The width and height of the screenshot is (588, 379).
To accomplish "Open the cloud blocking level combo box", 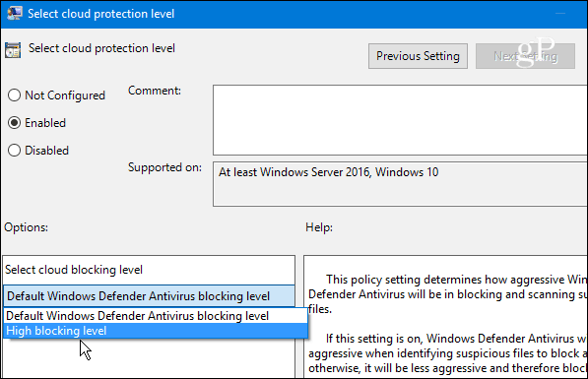I will pos(149,296).
